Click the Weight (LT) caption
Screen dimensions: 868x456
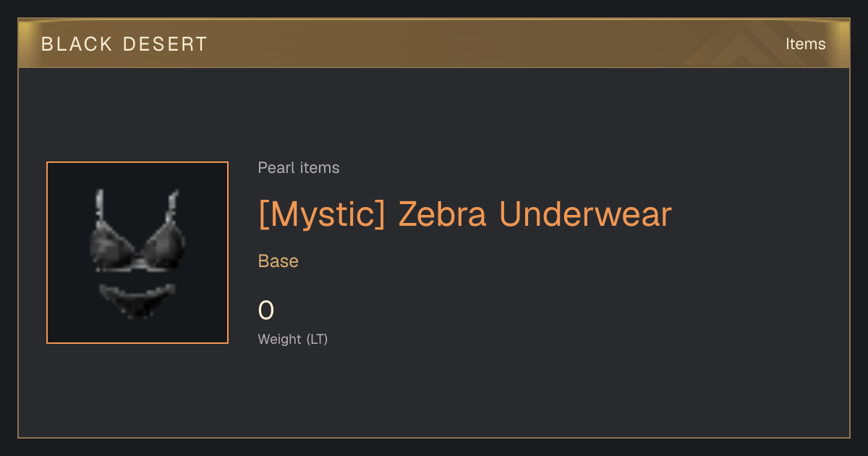293,339
